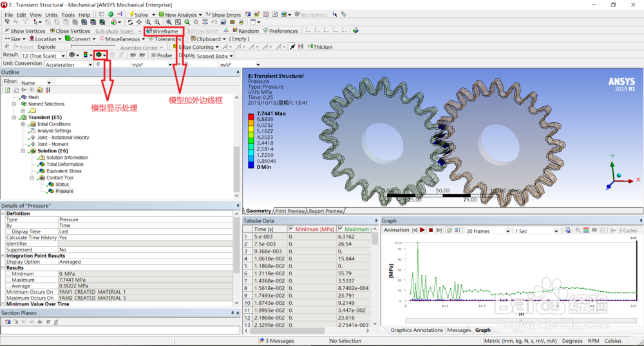
Task: Click the multicolor legend icon in Graph toolbar
Action: coord(586,230)
